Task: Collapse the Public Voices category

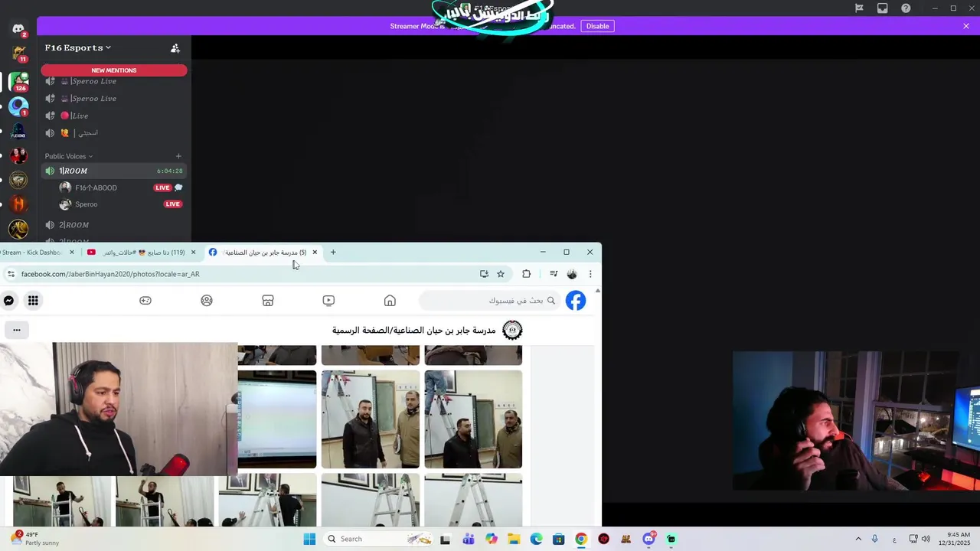Action: (68, 156)
